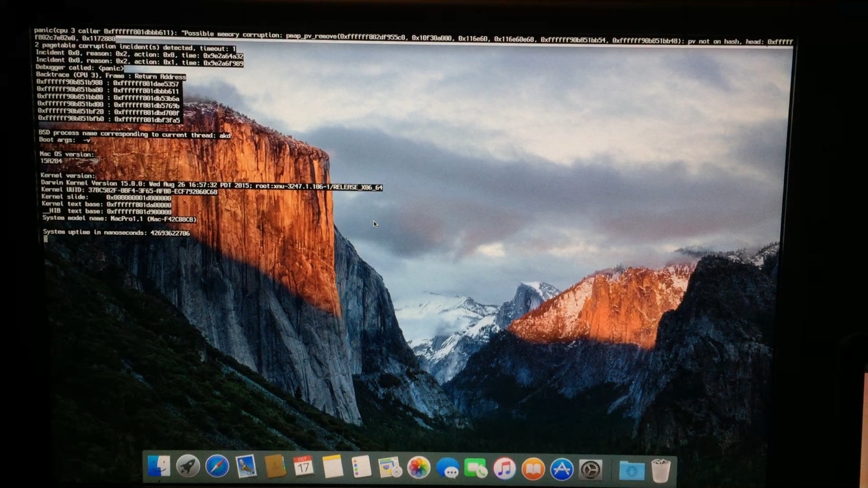This screenshot has height=488, width=868.
Task: Open the Downloads folder stack
Action: click(x=631, y=470)
